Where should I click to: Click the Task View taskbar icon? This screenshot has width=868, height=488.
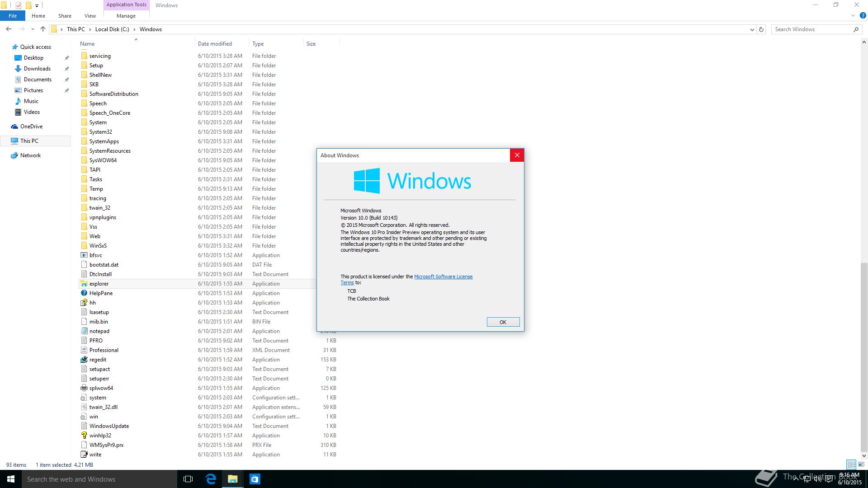[x=188, y=479]
